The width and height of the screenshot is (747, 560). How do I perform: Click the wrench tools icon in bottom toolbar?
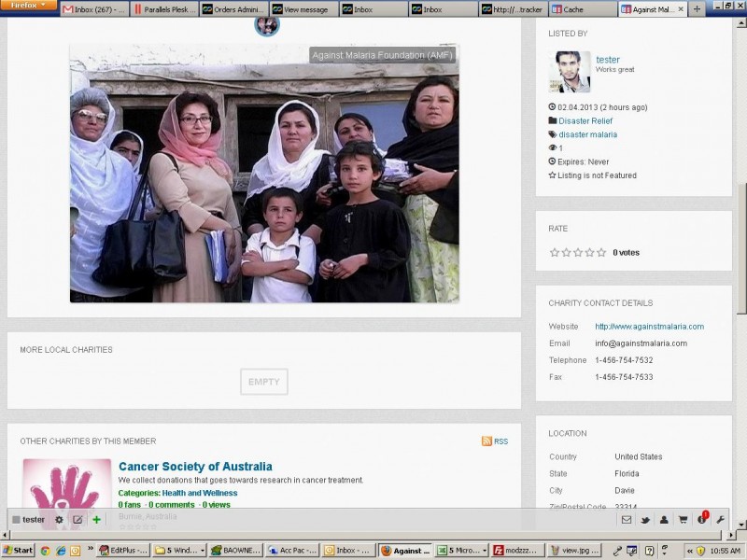click(720, 520)
